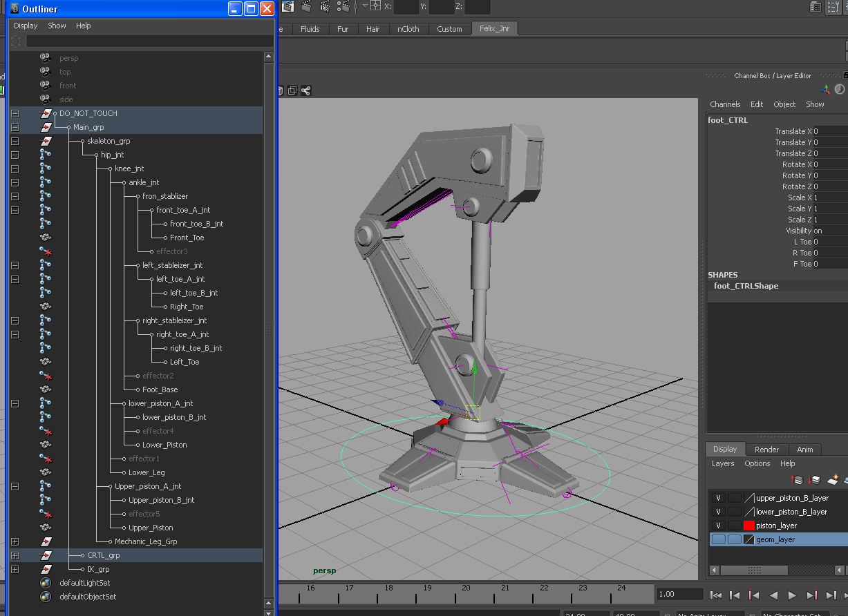
Task: Select the IPR render icon in status line
Action: click(x=323, y=7)
